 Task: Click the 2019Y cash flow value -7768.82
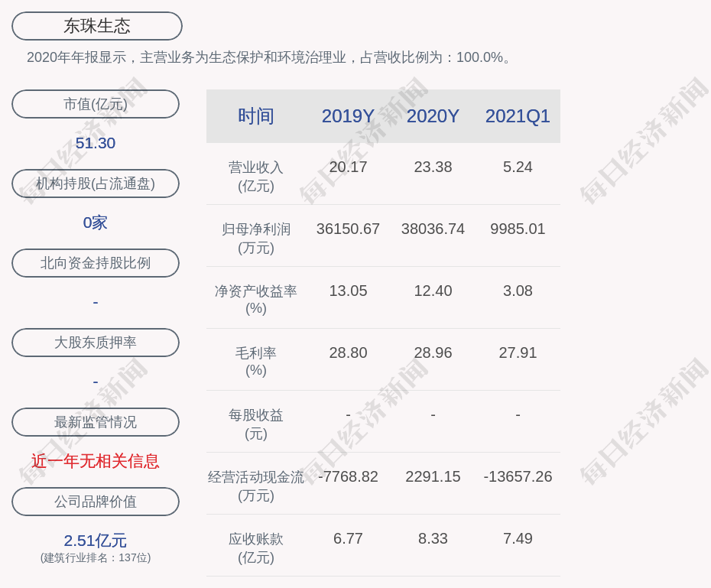click(348, 476)
